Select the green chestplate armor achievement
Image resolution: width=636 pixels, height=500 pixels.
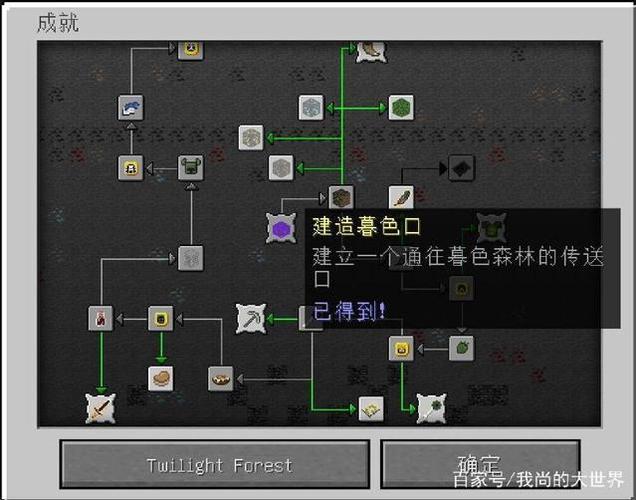(191, 168)
